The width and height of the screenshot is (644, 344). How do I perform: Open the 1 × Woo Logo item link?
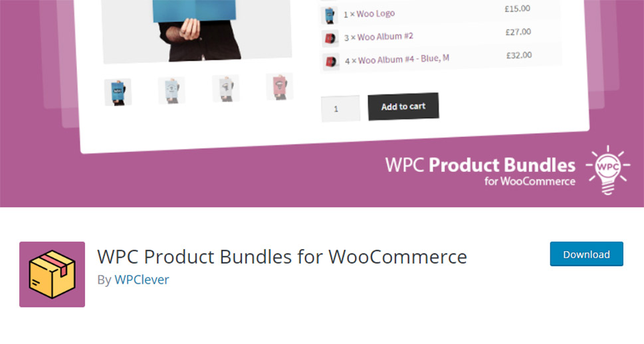[370, 13]
